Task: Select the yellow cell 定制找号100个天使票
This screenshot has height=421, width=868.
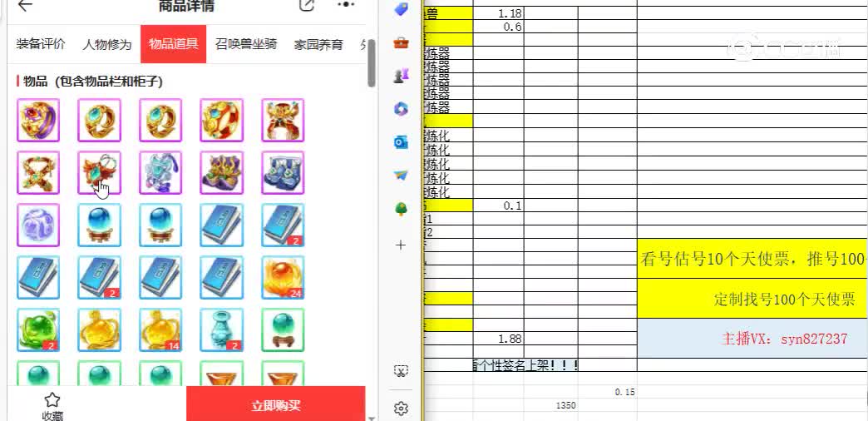Action: click(x=753, y=299)
